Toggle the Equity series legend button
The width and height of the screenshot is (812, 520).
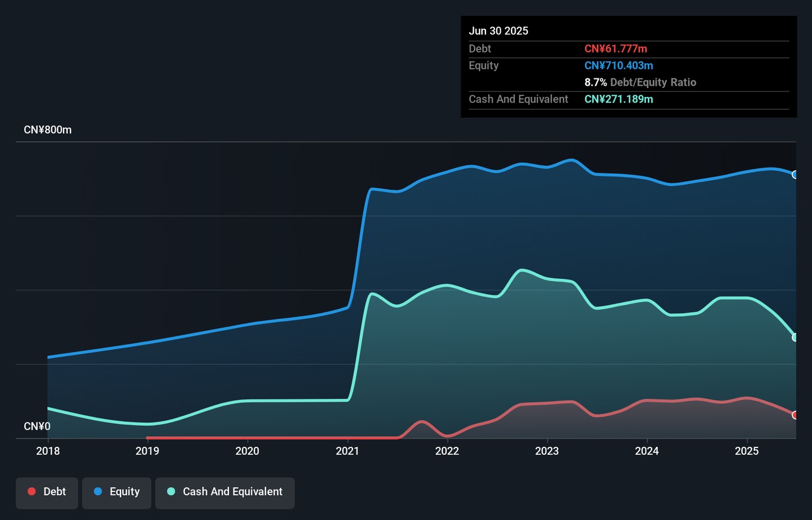coord(117,493)
